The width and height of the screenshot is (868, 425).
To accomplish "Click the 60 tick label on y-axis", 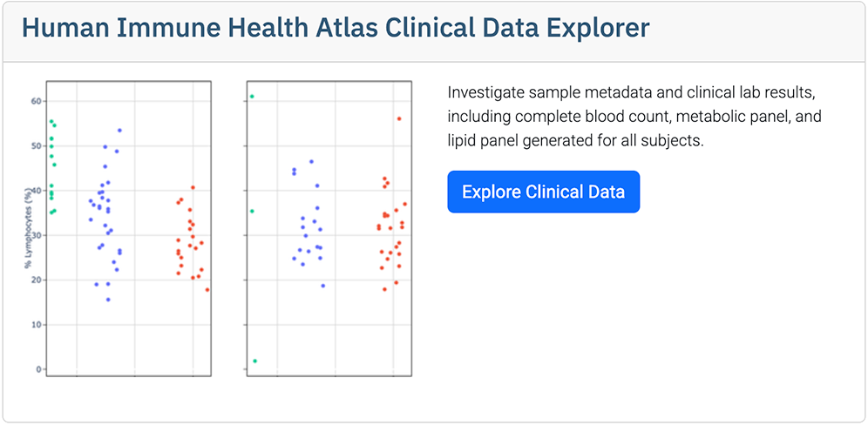I will point(36,101).
